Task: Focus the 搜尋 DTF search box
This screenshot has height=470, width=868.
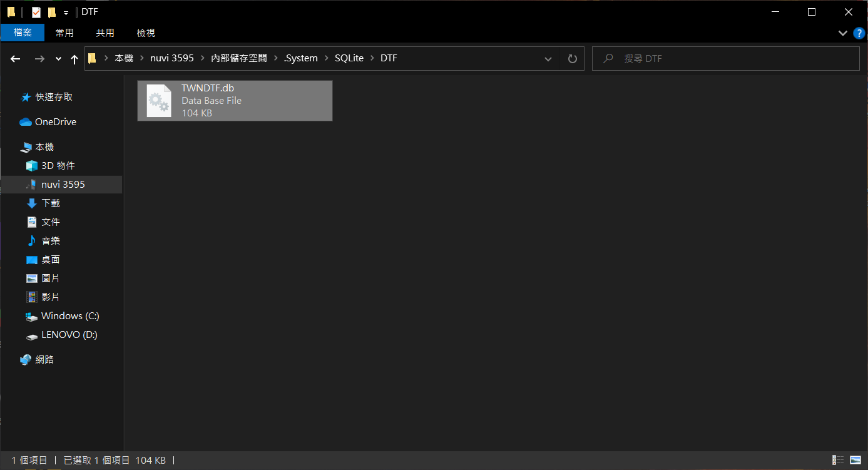Action: click(726, 59)
